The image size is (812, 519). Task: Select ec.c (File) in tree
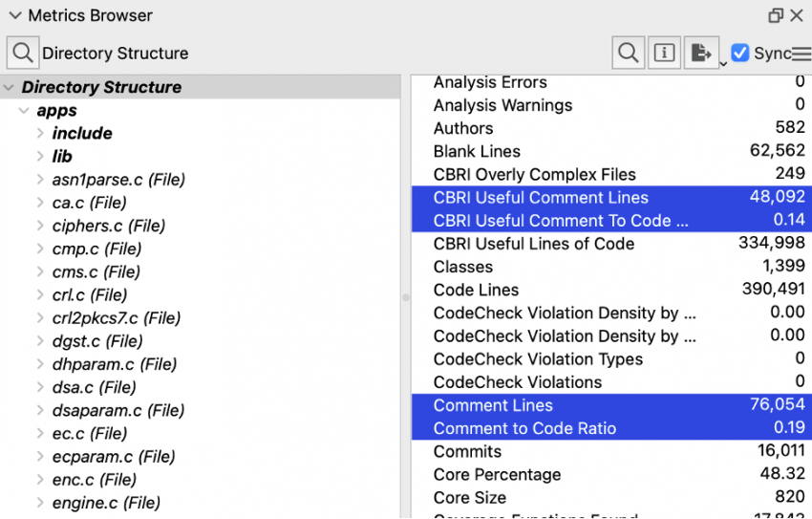[x=89, y=433]
